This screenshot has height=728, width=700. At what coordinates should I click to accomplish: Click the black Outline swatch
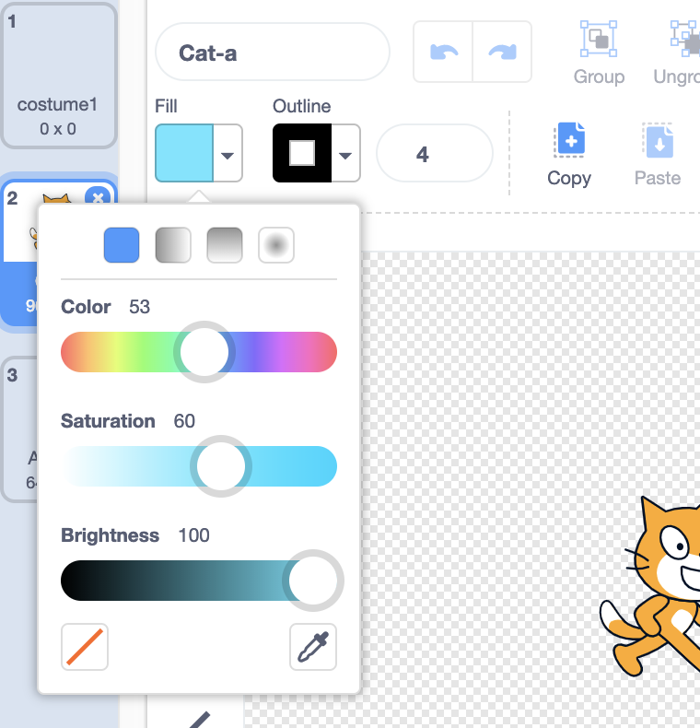(302, 153)
